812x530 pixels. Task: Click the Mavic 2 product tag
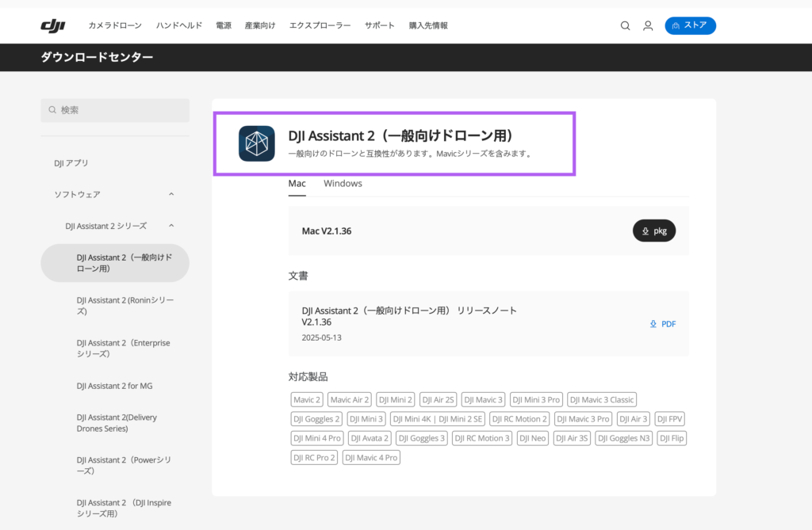point(307,399)
